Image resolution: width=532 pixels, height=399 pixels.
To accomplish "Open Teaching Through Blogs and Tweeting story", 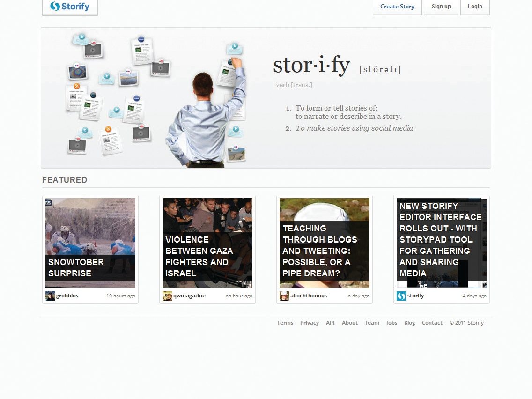I will (x=325, y=243).
